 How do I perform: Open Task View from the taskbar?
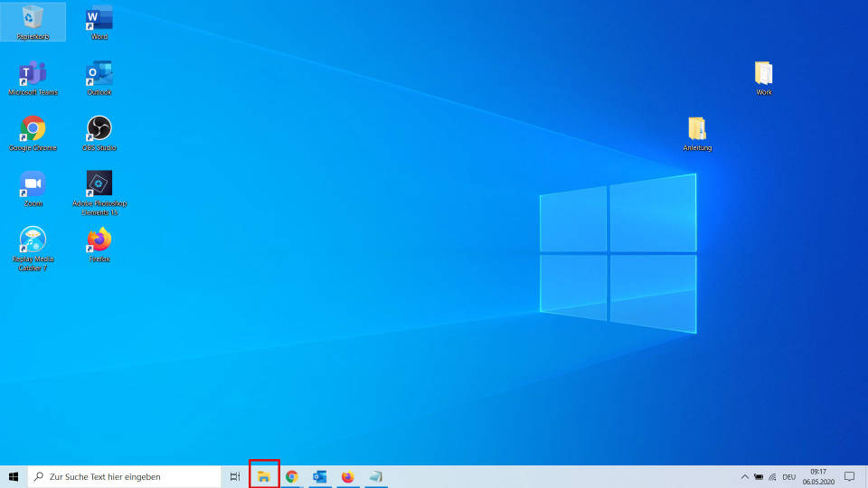234,476
